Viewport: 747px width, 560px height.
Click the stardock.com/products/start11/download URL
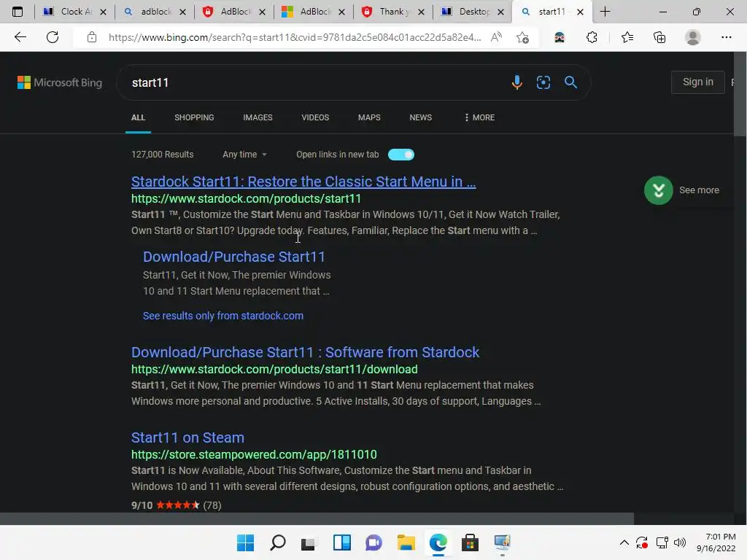pos(274,369)
